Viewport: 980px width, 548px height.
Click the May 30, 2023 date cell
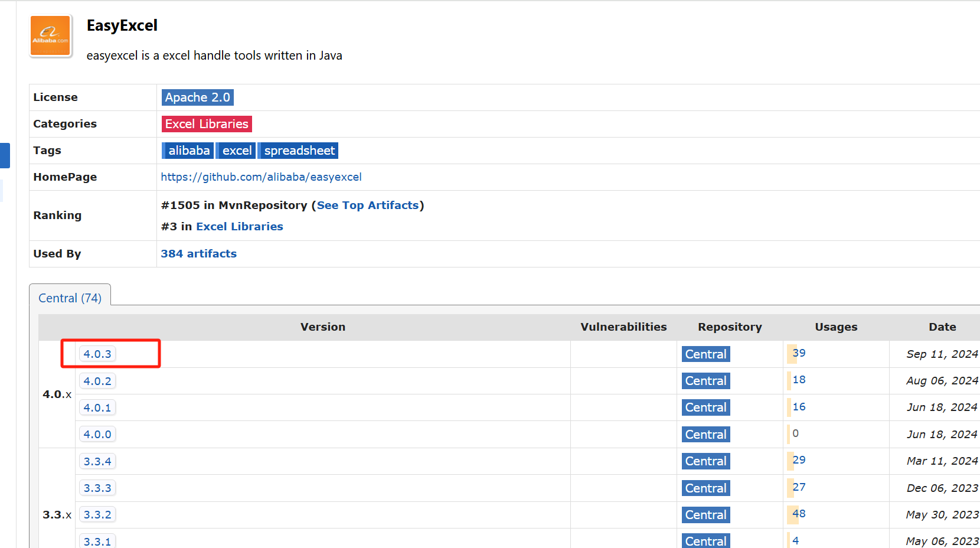click(942, 515)
